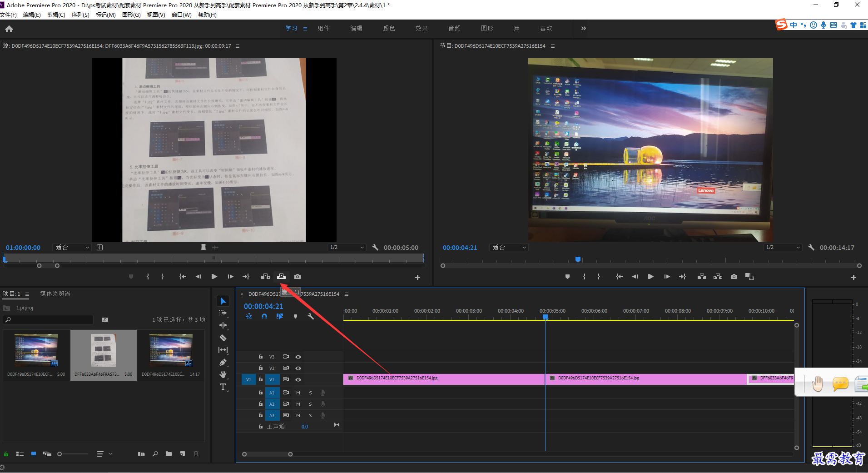Delete selected item with trash icon

[196, 453]
